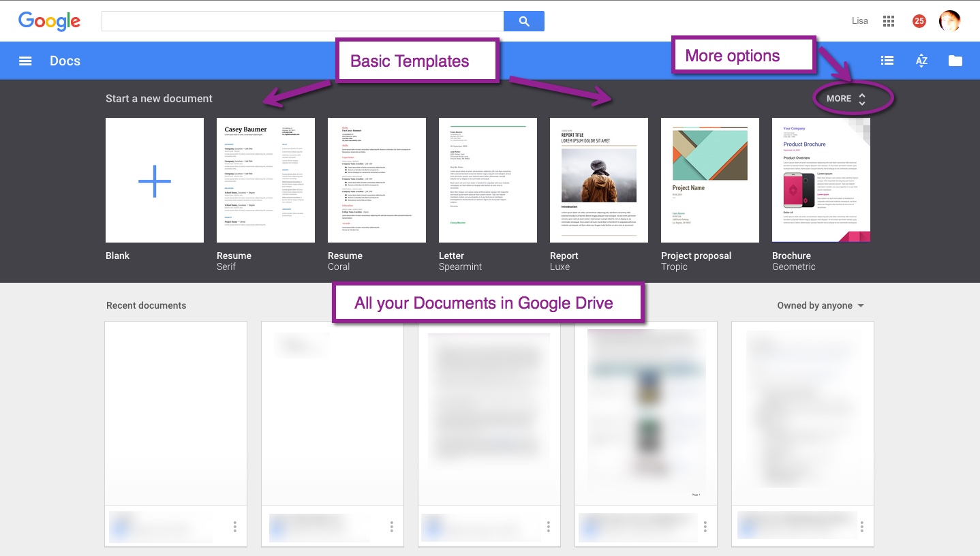Click the user profile avatar
The height and width of the screenshot is (556, 980).
949,21
